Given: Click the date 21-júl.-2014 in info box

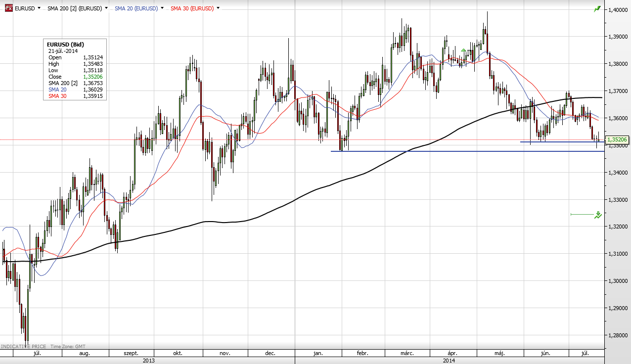Looking at the screenshot, I should point(63,51).
